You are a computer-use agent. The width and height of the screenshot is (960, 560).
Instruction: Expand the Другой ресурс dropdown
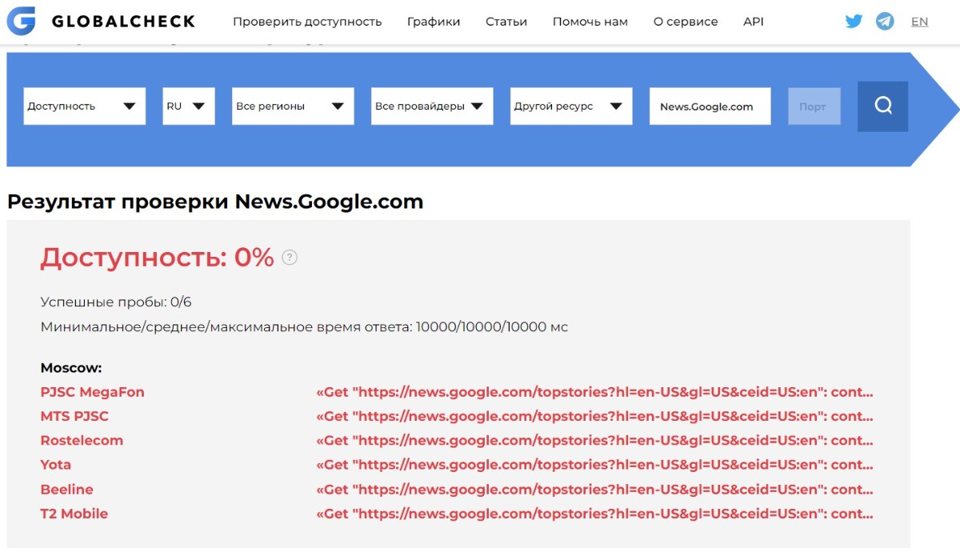tap(571, 106)
